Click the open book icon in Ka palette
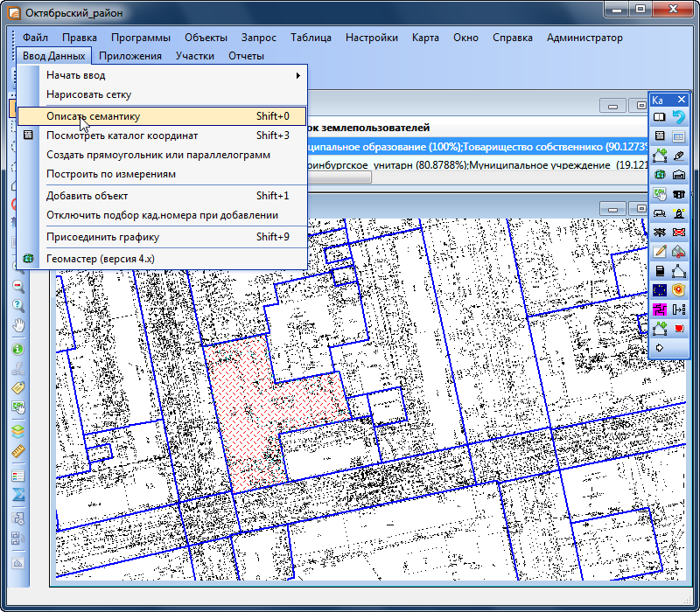The height and width of the screenshot is (612, 700). [661, 117]
